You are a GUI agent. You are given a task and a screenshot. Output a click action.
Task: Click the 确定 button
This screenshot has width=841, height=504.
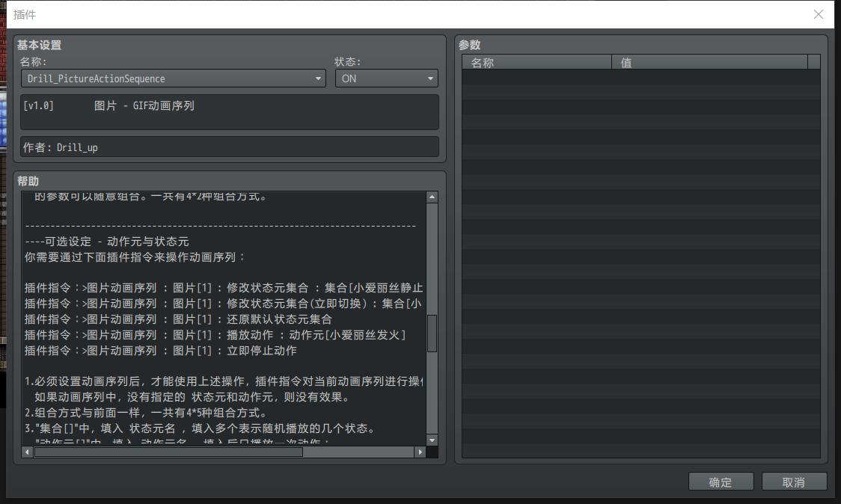click(721, 482)
